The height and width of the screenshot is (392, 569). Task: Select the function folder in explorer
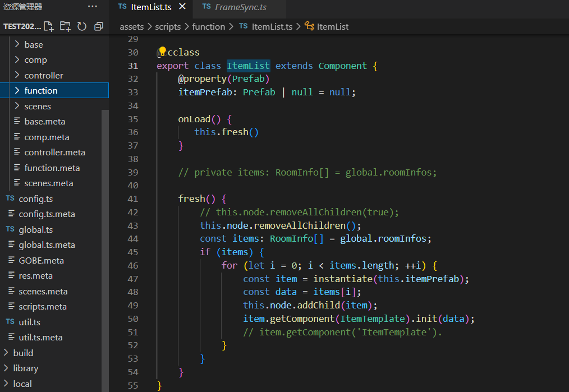pyautogui.click(x=40, y=90)
